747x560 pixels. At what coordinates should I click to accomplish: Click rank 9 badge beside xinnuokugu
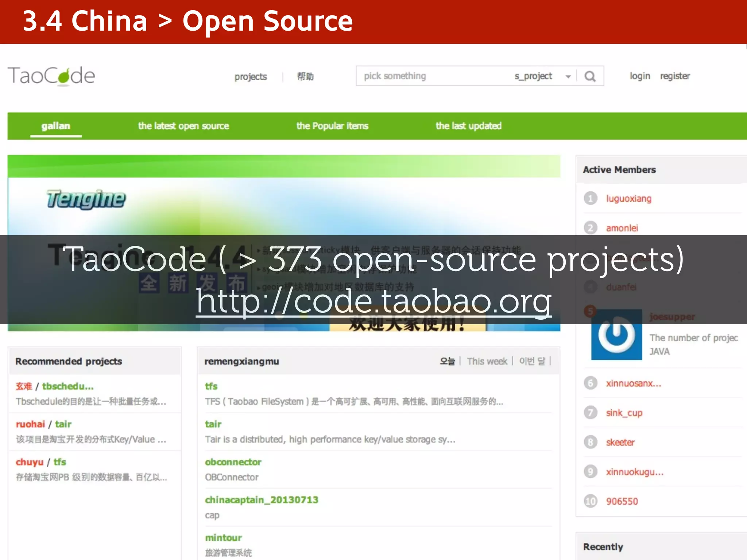pos(590,472)
